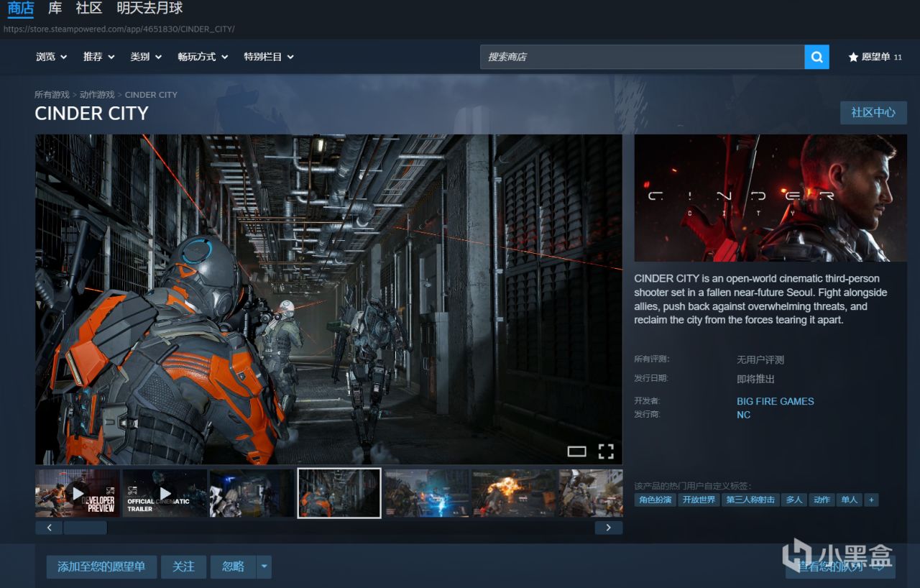Screen dimensions: 920x588
Task: Select the 角色扮演 tag
Action: point(655,500)
